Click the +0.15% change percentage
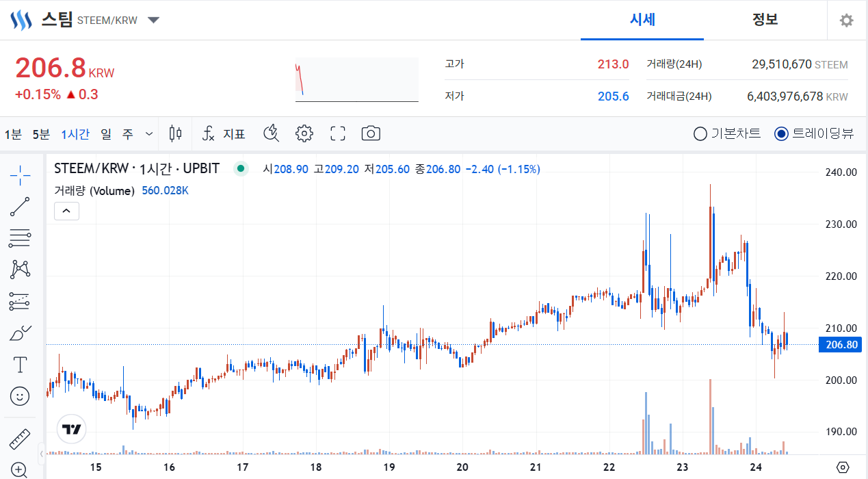Image resolution: width=868 pixels, height=479 pixels. tap(38, 94)
